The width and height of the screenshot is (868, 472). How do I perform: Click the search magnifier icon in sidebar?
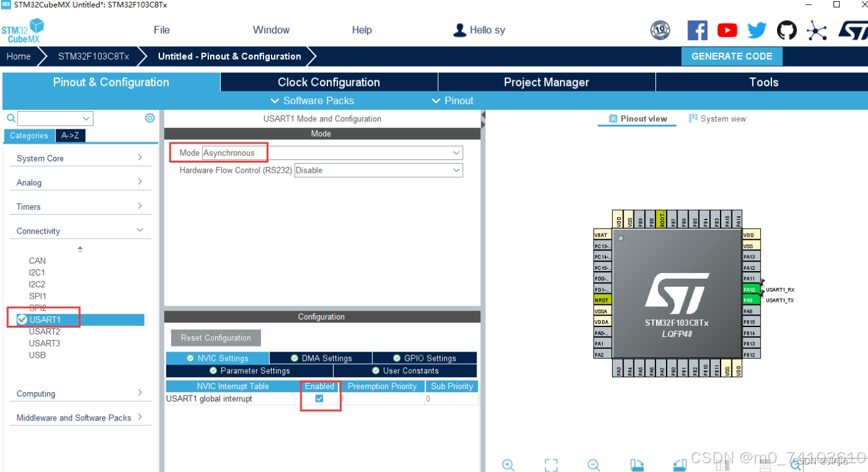11,118
